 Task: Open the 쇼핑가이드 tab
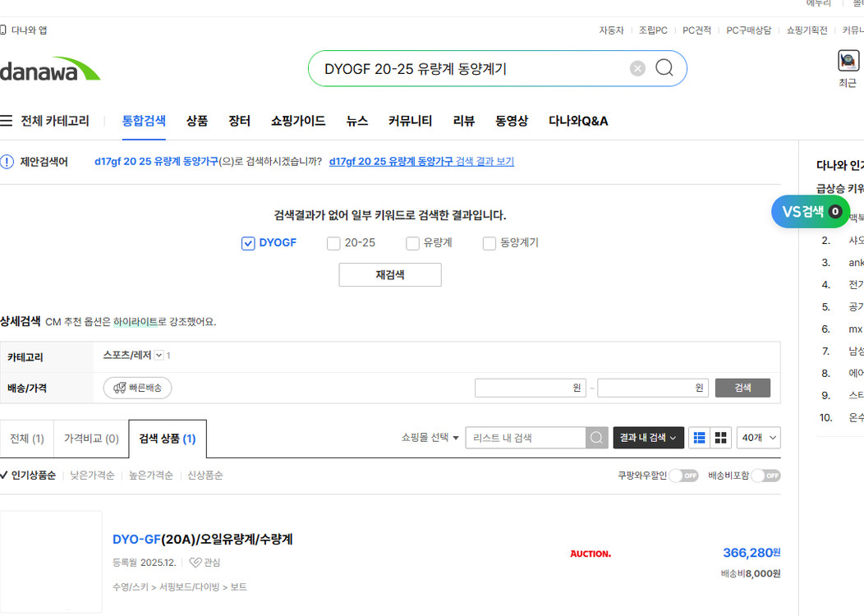click(298, 121)
